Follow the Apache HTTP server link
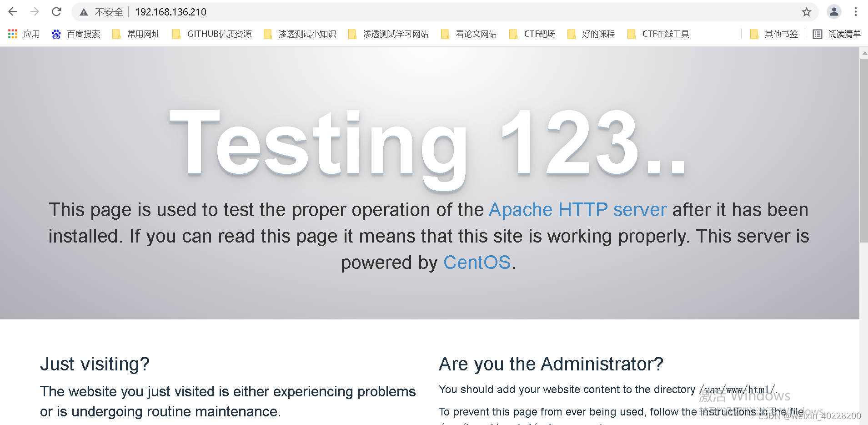 coord(577,210)
